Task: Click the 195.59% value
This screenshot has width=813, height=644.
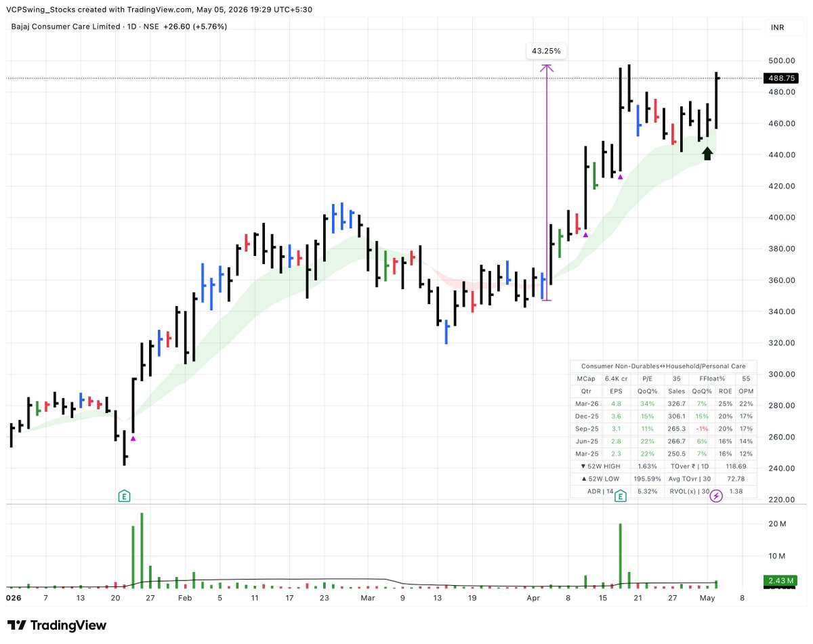Action: [648, 479]
